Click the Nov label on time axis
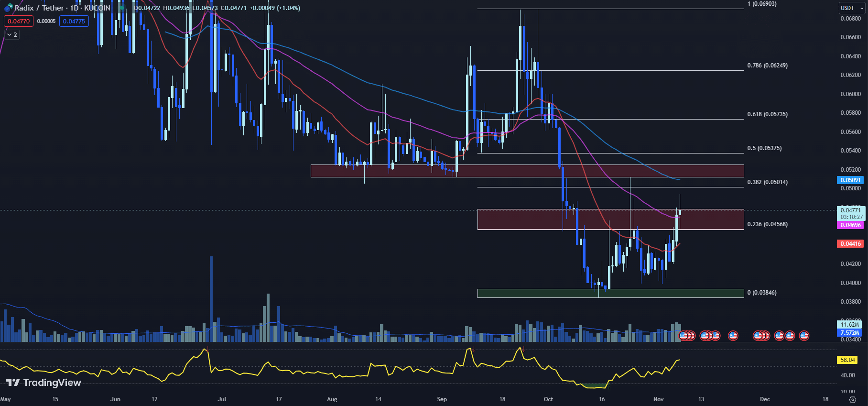The width and height of the screenshot is (868, 406). click(x=659, y=399)
